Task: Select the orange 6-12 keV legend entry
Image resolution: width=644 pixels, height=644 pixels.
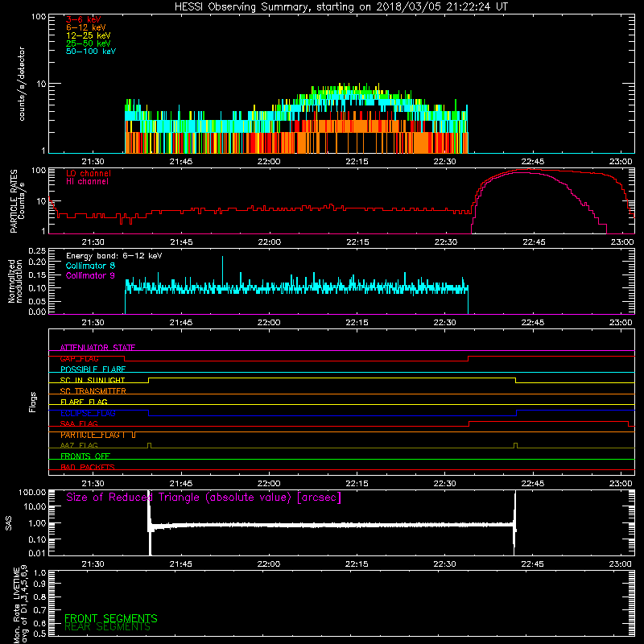Action: click(x=86, y=27)
